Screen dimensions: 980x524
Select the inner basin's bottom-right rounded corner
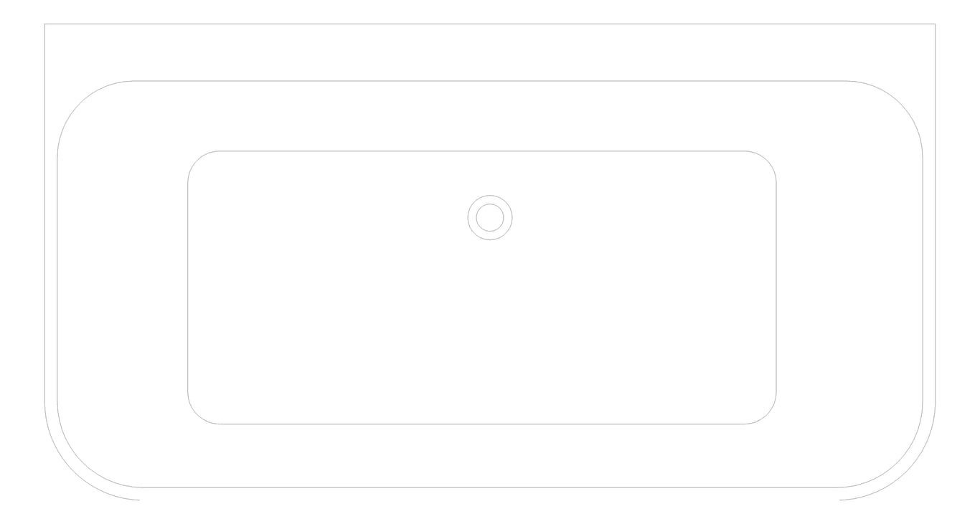(x=766, y=414)
